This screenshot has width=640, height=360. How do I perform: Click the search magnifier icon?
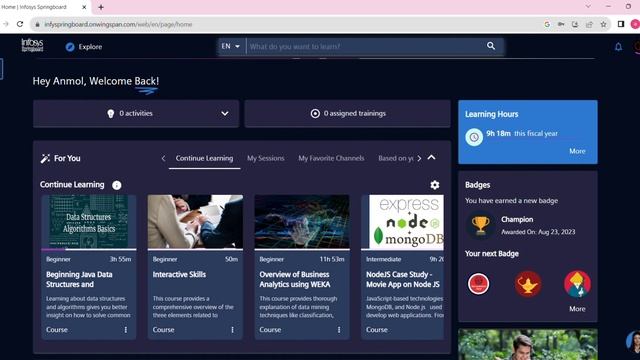(491, 46)
